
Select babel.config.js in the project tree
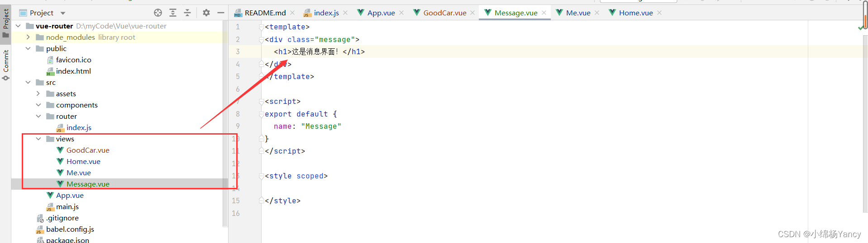(x=70, y=229)
